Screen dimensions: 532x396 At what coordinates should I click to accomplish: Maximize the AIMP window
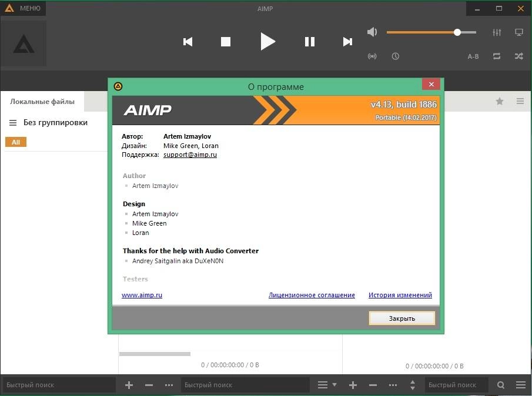(498, 8)
